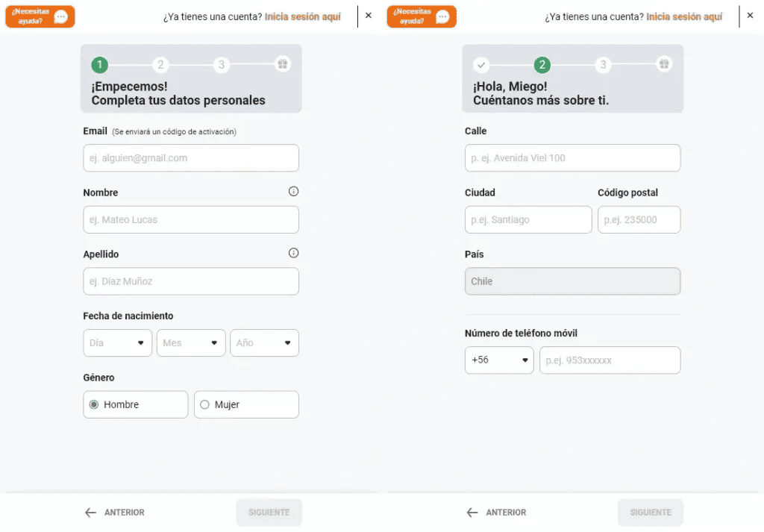764x532 pixels.
Task: Click SIGUIENTE button in the left form
Action: pos(269,513)
